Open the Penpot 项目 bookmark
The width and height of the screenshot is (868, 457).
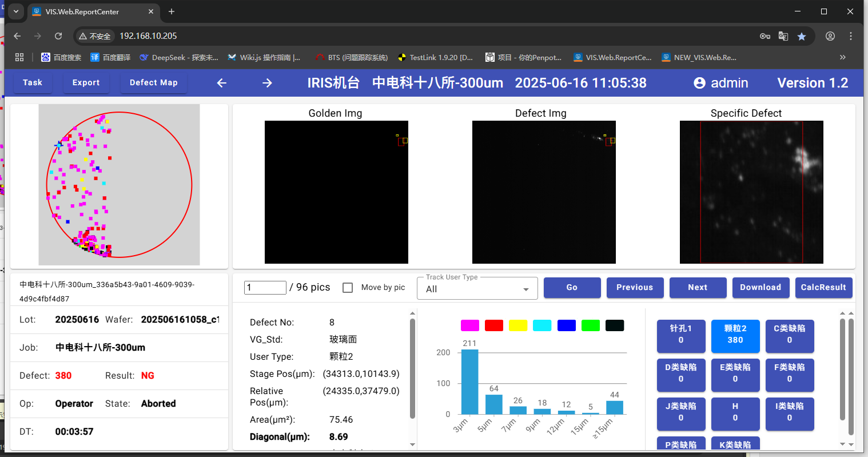click(523, 57)
